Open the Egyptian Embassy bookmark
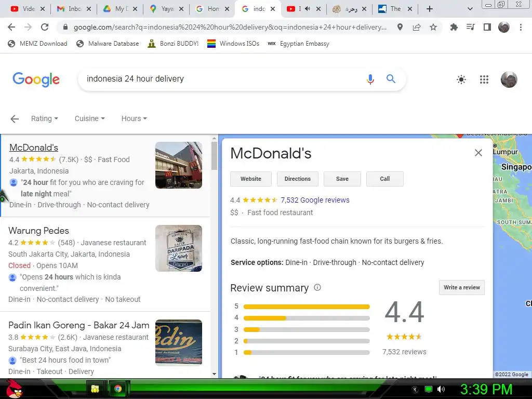Viewport: 532px width, 399px height. pos(298,44)
